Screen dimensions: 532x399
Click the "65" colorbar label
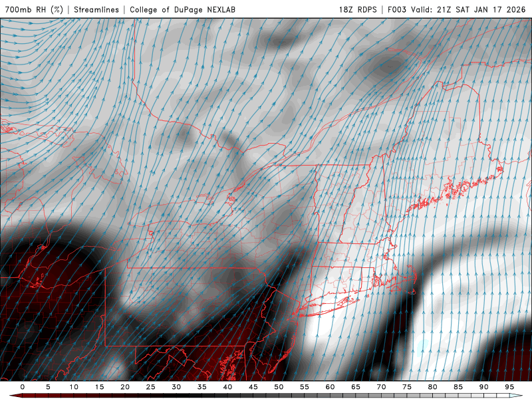356,387
